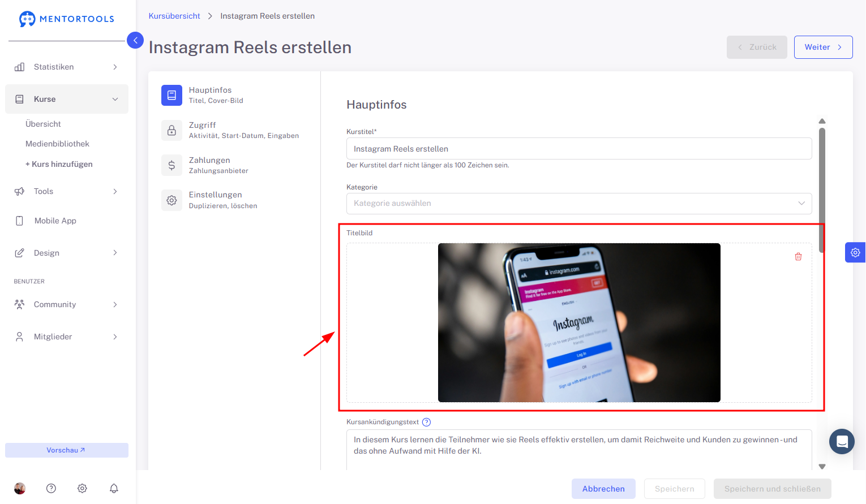Collapse the sidebar with the round arrow button

(135, 40)
